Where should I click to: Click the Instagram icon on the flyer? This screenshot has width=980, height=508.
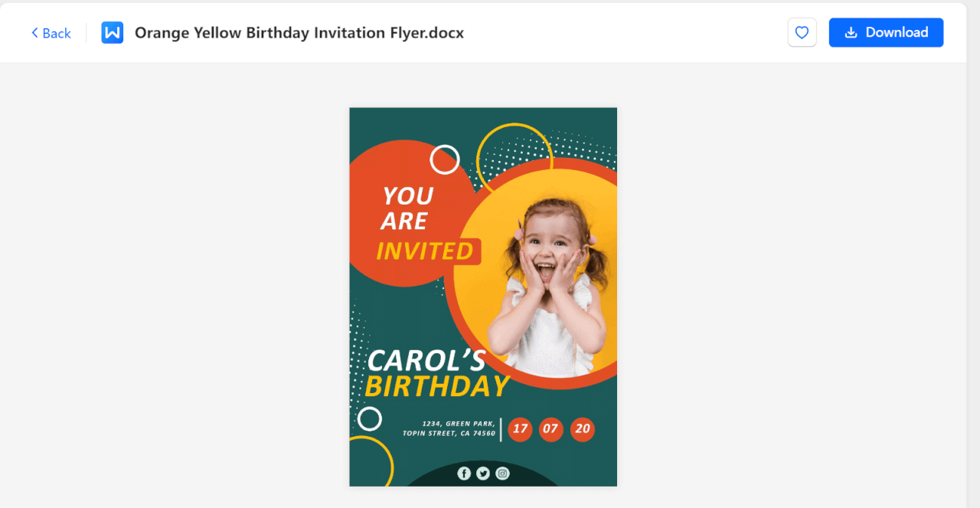[502, 474]
